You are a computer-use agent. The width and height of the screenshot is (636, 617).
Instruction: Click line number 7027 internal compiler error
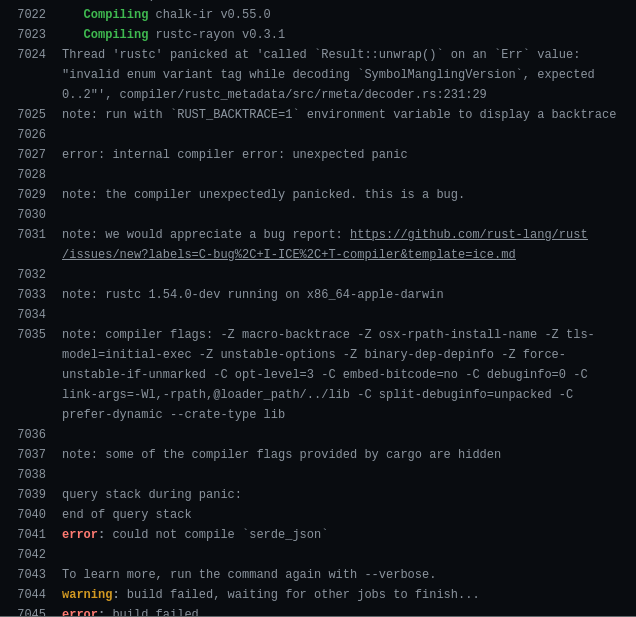tap(32, 154)
